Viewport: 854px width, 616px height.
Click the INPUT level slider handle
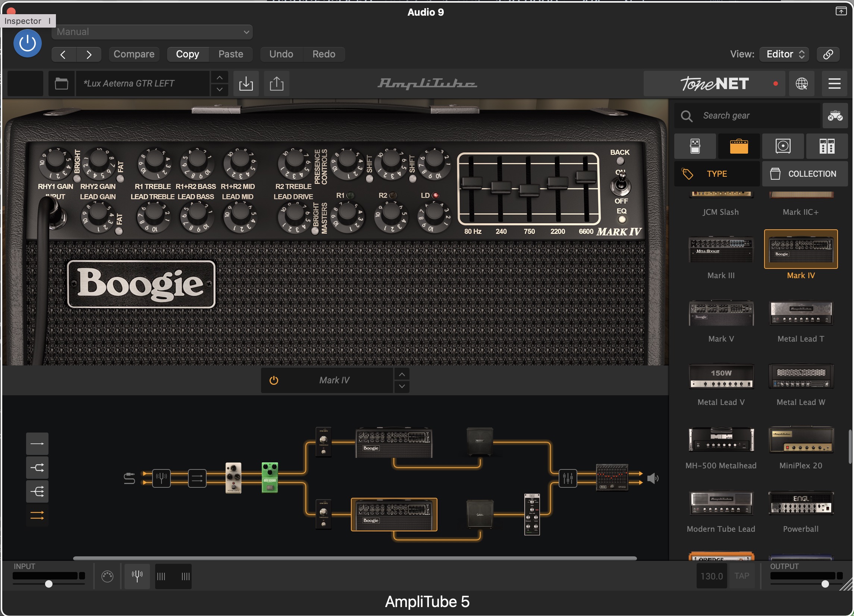[x=48, y=584]
